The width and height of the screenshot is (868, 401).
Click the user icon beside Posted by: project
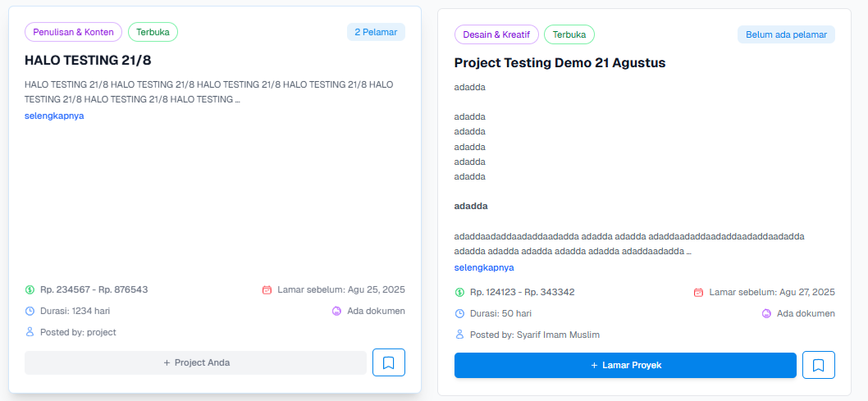tap(30, 332)
